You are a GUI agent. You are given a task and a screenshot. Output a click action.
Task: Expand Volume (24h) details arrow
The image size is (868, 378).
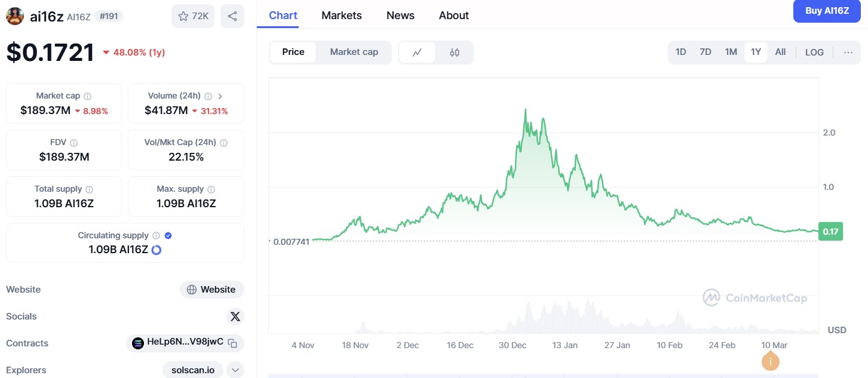tap(220, 96)
